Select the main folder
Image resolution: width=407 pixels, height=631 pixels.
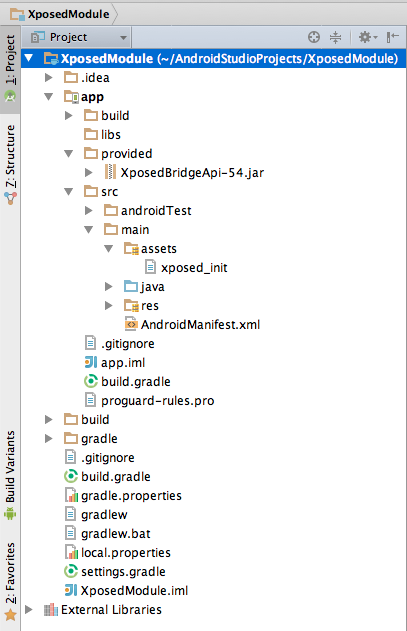coord(135,230)
